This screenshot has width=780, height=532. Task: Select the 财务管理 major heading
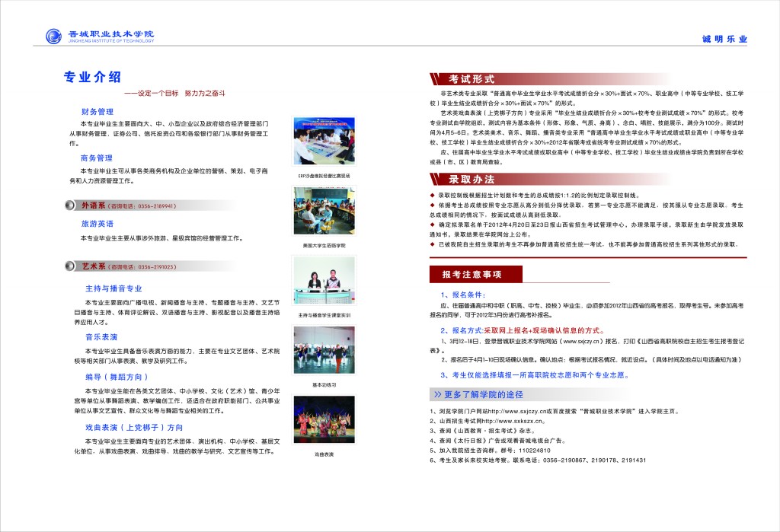[x=97, y=112]
